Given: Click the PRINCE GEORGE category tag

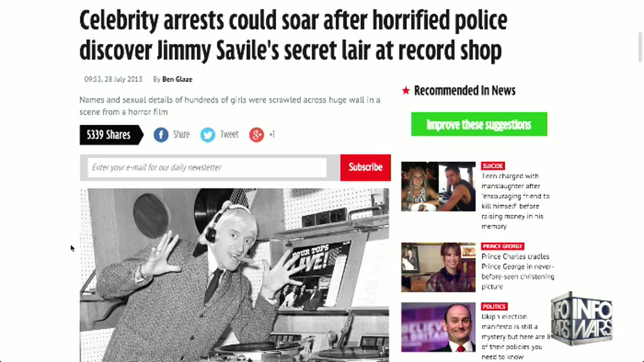Looking at the screenshot, I should 503,246.
